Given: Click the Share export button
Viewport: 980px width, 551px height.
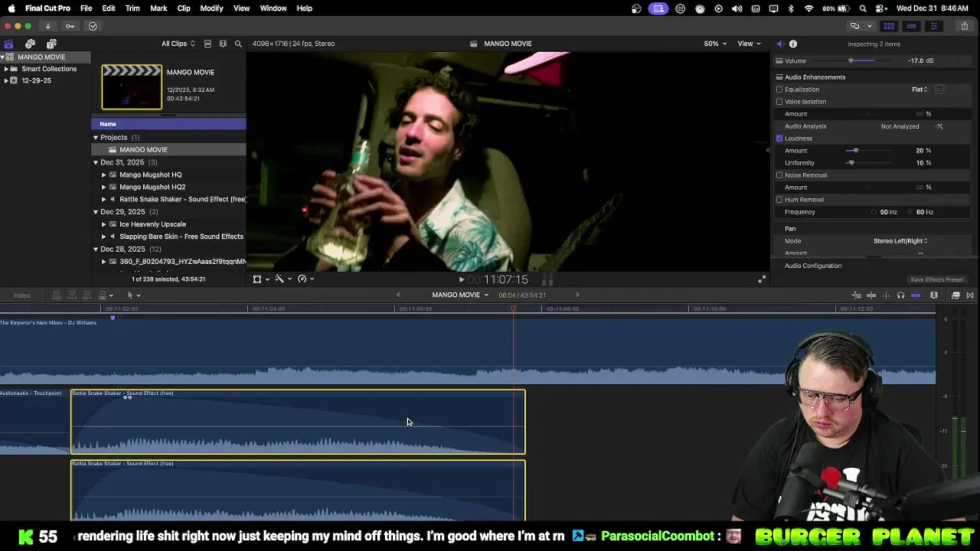Looking at the screenshot, I should coord(965,26).
